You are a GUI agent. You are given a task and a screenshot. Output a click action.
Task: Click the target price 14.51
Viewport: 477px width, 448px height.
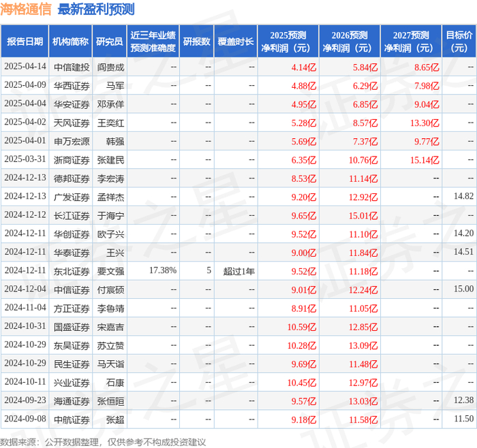point(463,252)
